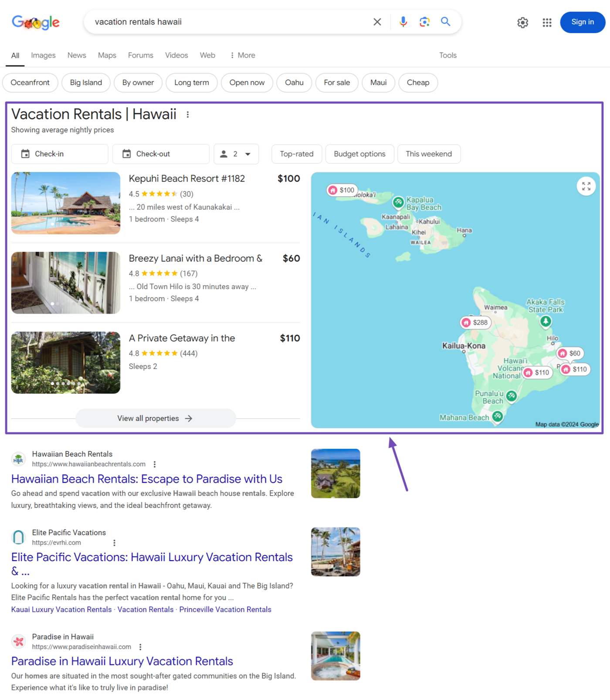The width and height of the screenshot is (610, 700).
Task: Open Princeville Vacation Rentals sitelink
Action: coord(225,609)
